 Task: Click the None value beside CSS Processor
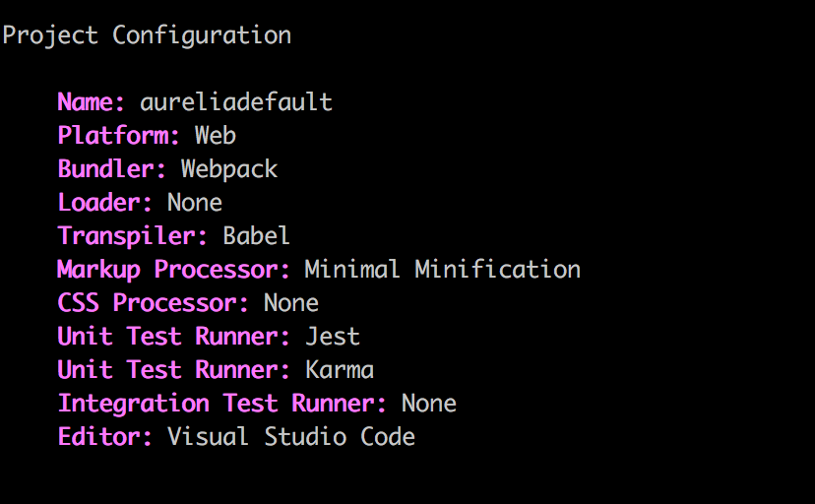(291, 303)
